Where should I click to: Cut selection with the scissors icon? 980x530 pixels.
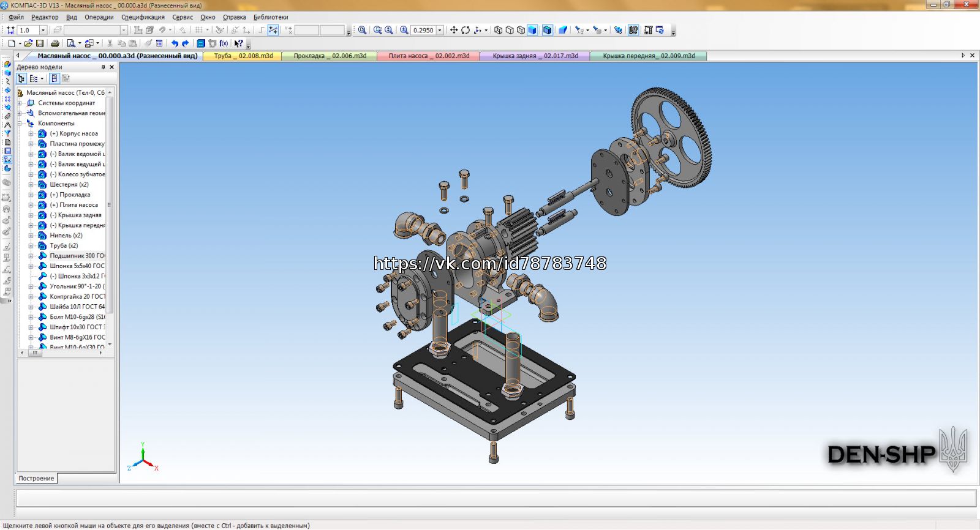[x=110, y=43]
